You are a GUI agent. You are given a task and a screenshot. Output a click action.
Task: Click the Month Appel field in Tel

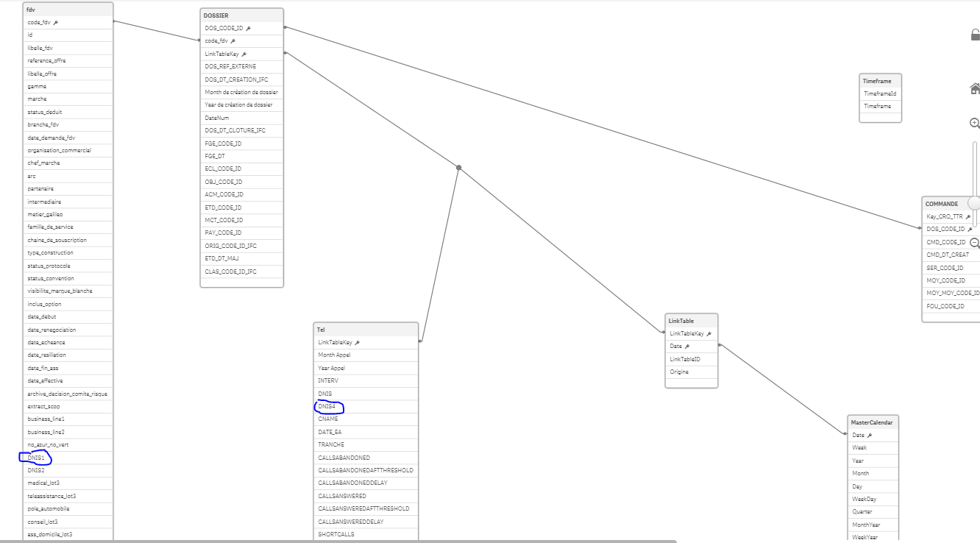point(366,355)
